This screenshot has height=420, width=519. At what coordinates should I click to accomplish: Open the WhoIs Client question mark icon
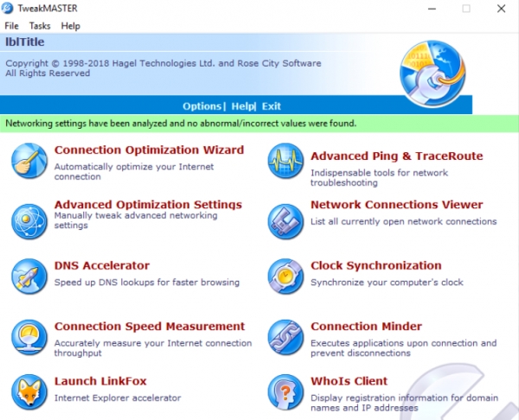point(285,391)
